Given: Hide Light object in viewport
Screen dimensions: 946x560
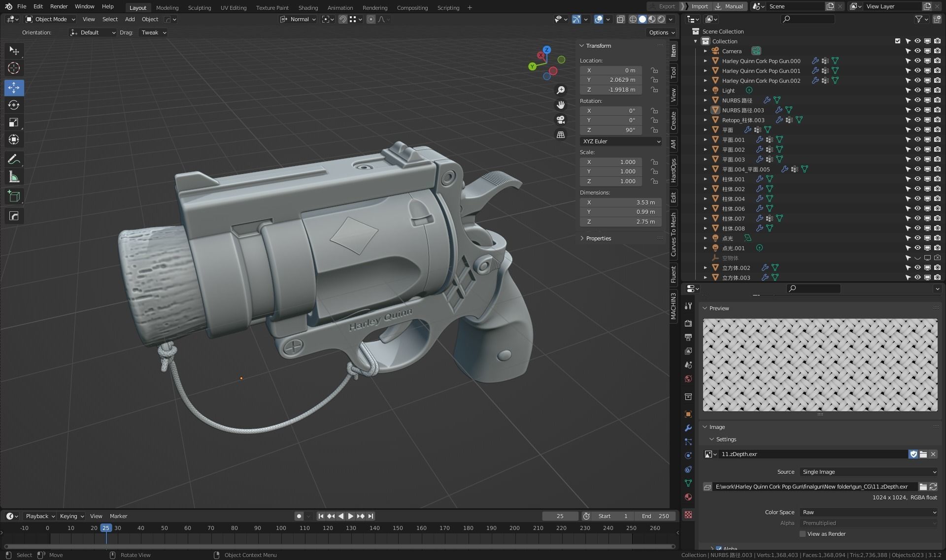Looking at the screenshot, I should (917, 90).
